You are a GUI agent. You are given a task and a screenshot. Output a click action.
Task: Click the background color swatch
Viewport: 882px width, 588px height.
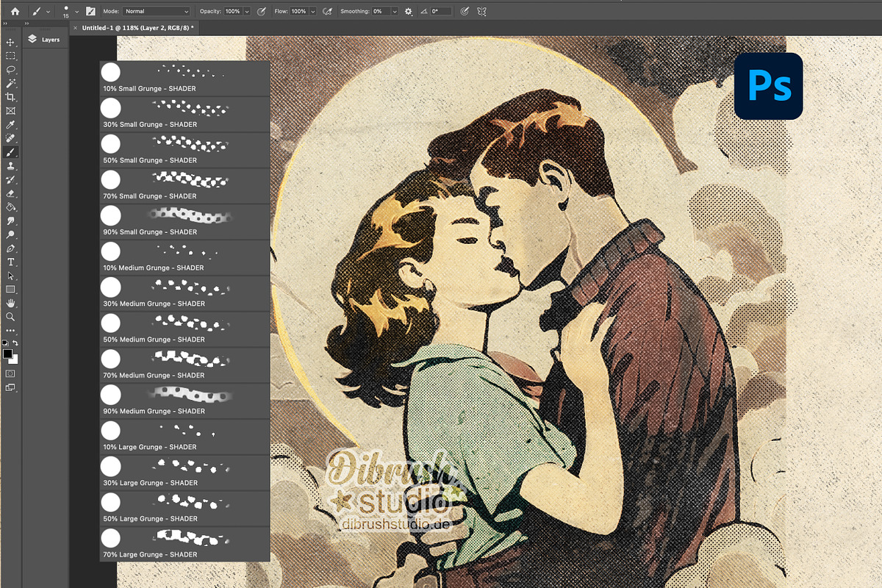pos(15,361)
